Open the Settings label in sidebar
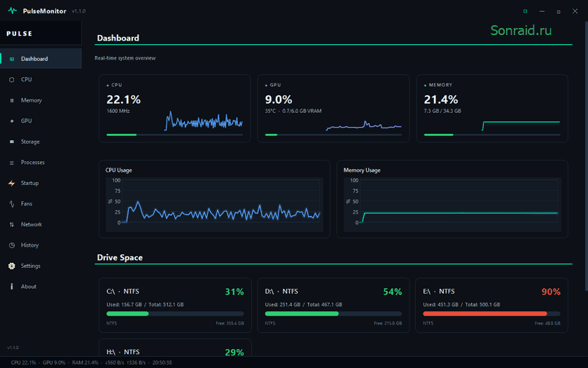Screen dimensions: 588x368 pos(30,266)
